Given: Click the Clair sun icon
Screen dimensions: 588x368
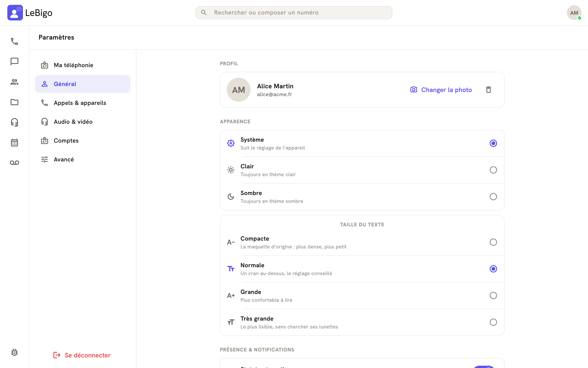Looking at the screenshot, I should pyautogui.click(x=231, y=170).
